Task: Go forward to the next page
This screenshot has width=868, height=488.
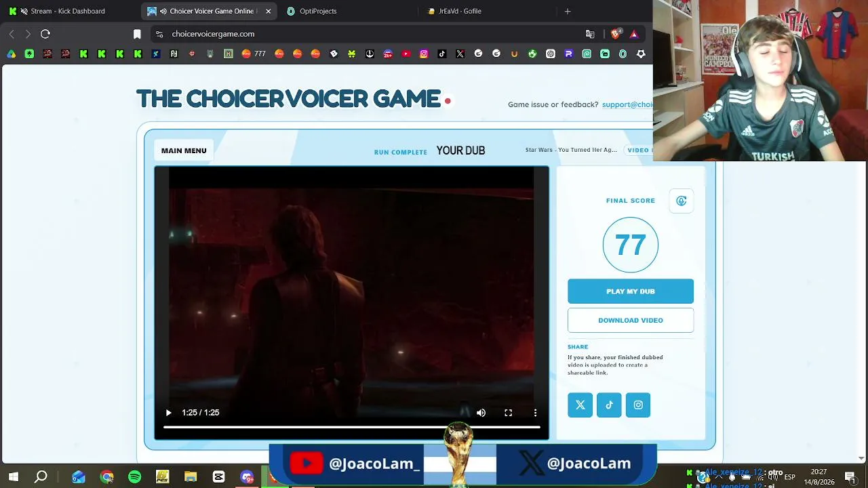Action: (28, 34)
